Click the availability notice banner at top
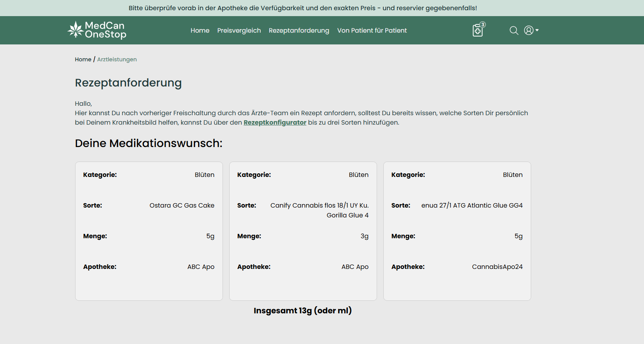 (x=302, y=8)
